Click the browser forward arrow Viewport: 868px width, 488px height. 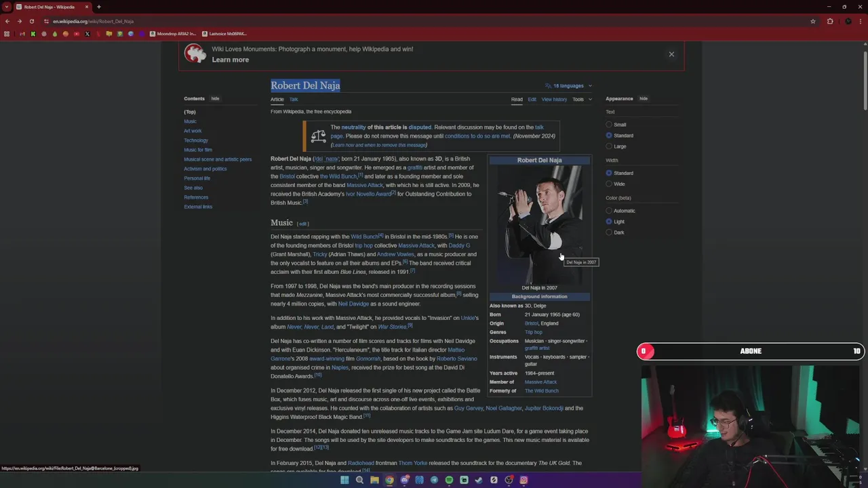pos(20,21)
